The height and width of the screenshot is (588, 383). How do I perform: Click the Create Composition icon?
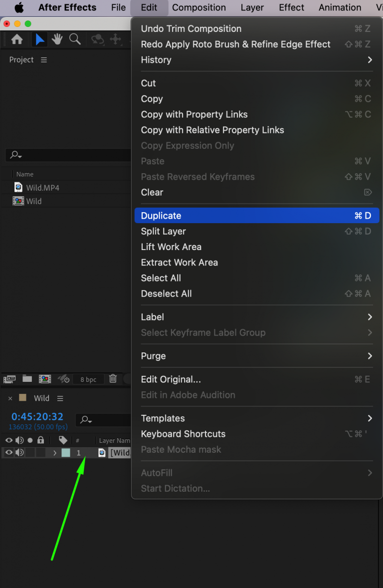(x=45, y=379)
